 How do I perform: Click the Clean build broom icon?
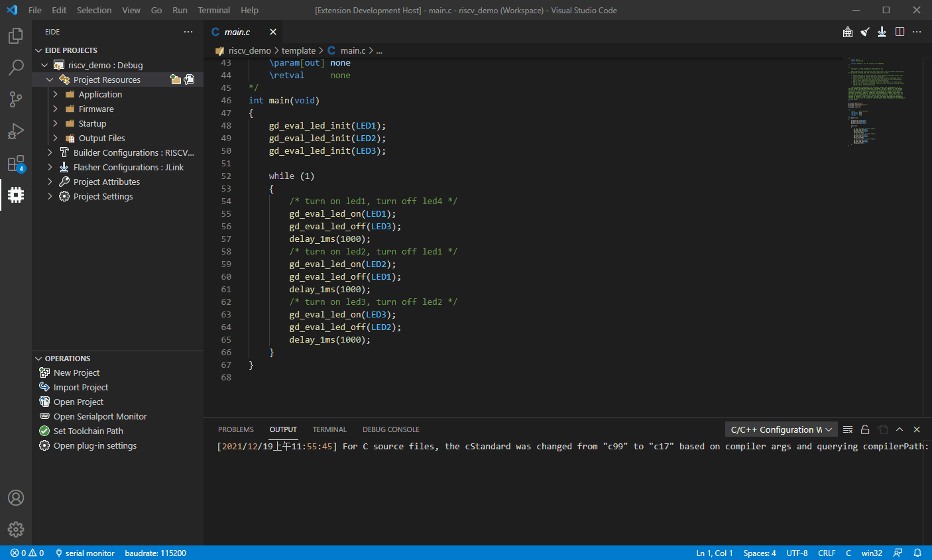[x=865, y=32]
